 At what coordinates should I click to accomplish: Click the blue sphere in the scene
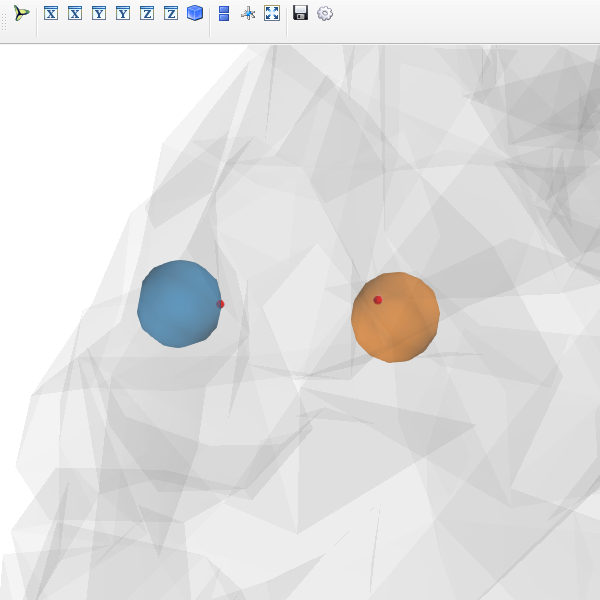pyautogui.click(x=179, y=304)
